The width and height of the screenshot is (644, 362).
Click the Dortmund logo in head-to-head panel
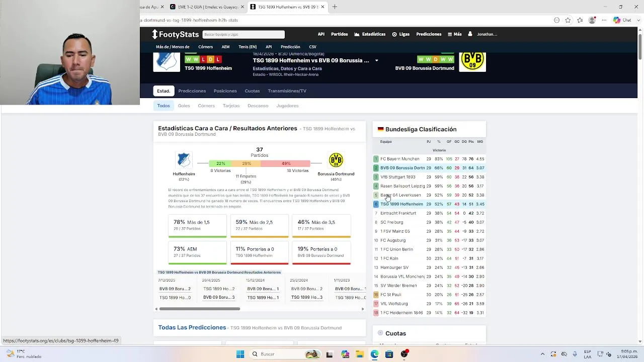tap(336, 160)
